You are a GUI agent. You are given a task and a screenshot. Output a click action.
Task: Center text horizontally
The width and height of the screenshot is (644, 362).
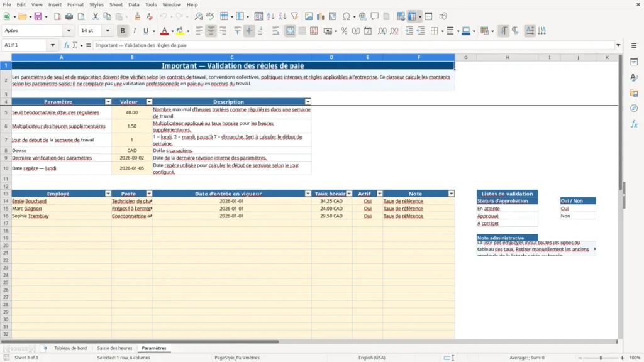(211, 31)
